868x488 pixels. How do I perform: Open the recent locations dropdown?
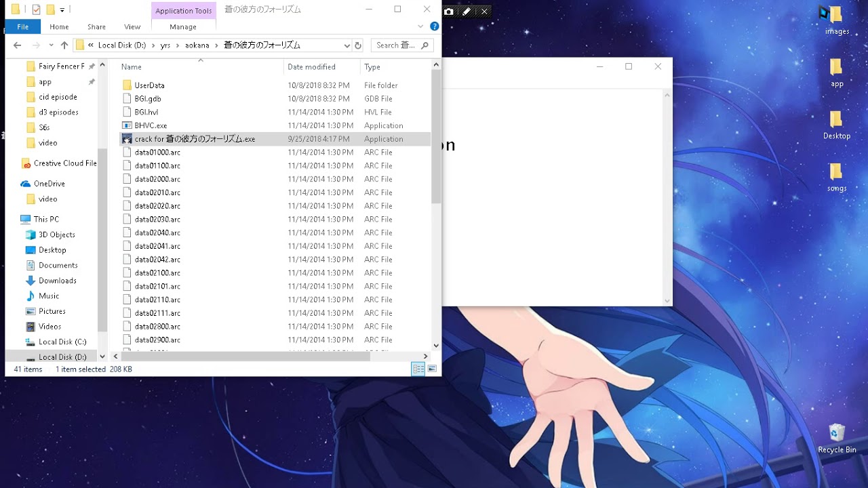51,45
